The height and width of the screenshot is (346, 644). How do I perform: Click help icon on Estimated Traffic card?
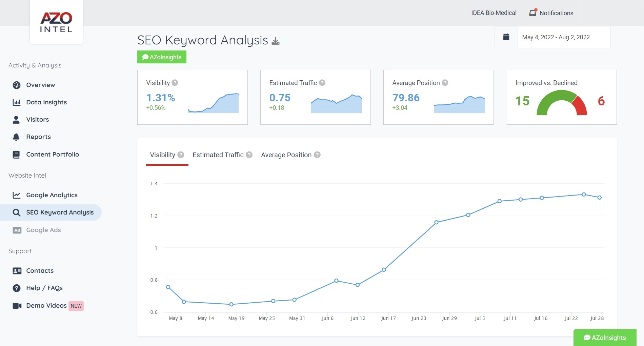322,83
